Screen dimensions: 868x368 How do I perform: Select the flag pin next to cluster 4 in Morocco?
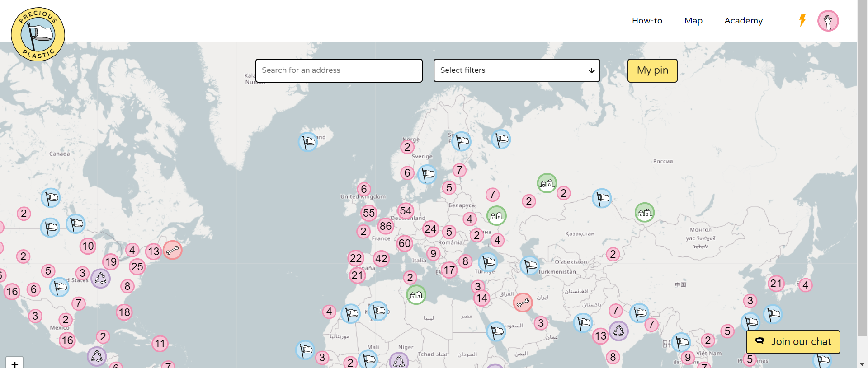[x=350, y=313]
